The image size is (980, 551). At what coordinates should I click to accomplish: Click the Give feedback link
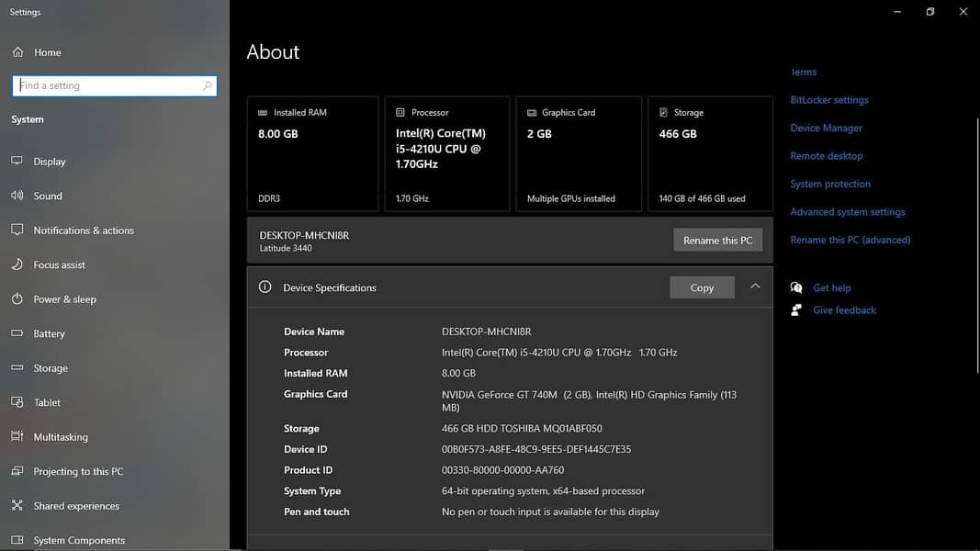pyautogui.click(x=844, y=309)
